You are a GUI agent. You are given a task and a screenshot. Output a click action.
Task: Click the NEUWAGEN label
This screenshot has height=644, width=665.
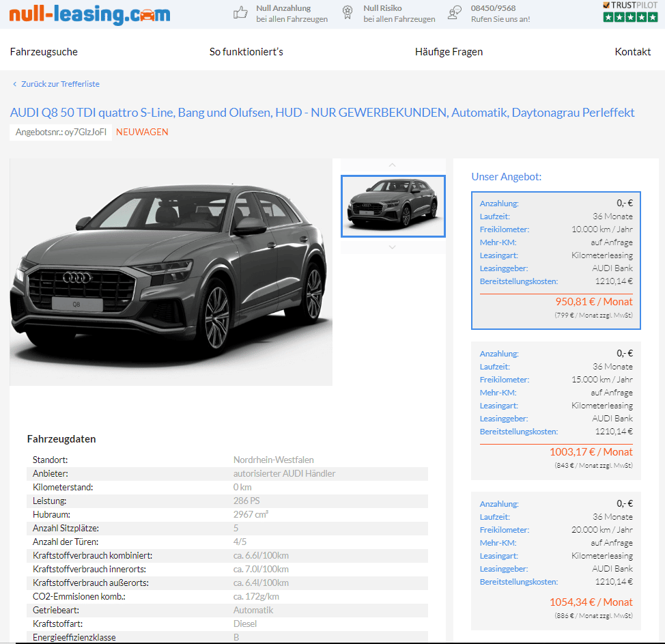(142, 132)
